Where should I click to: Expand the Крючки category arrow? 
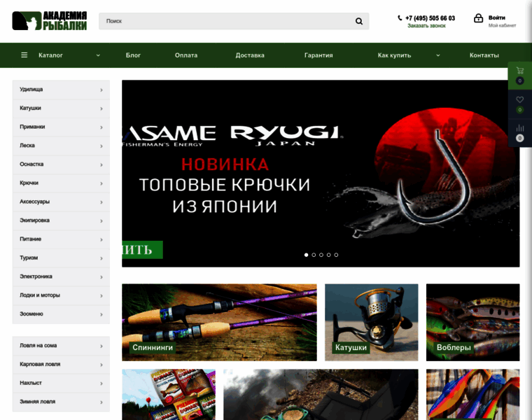pyautogui.click(x=101, y=183)
